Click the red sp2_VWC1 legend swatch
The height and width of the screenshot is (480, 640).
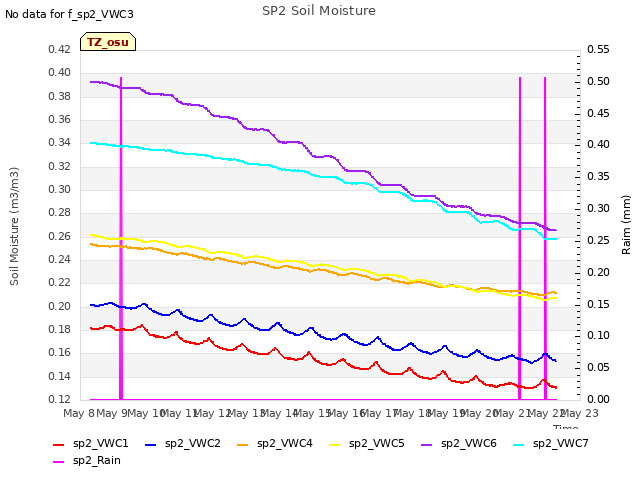tap(59, 444)
